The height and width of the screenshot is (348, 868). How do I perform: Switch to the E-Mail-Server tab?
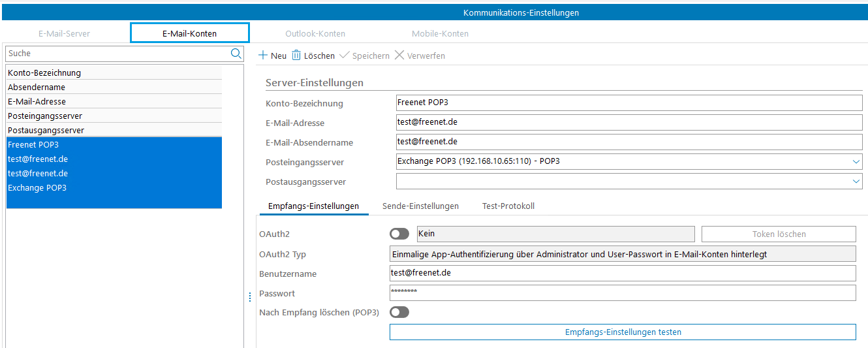coord(64,33)
